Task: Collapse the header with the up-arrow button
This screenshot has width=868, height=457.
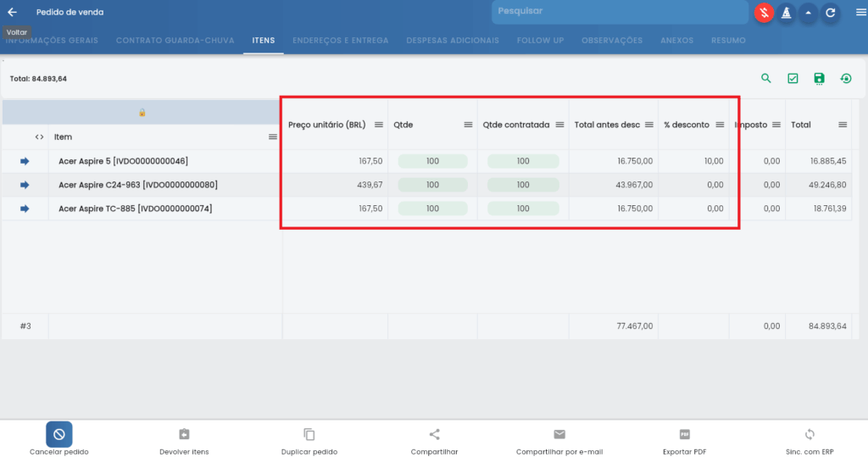Action: click(808, 13)
